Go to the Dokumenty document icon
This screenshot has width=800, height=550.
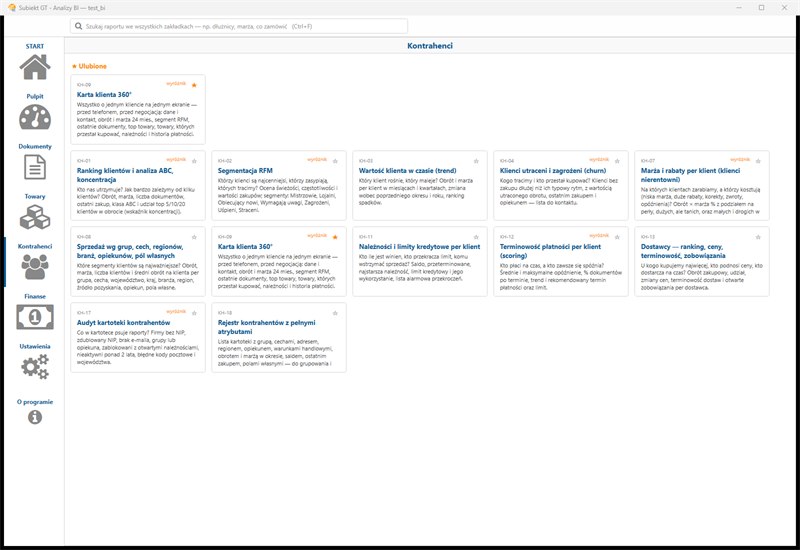tap(35, 167)
